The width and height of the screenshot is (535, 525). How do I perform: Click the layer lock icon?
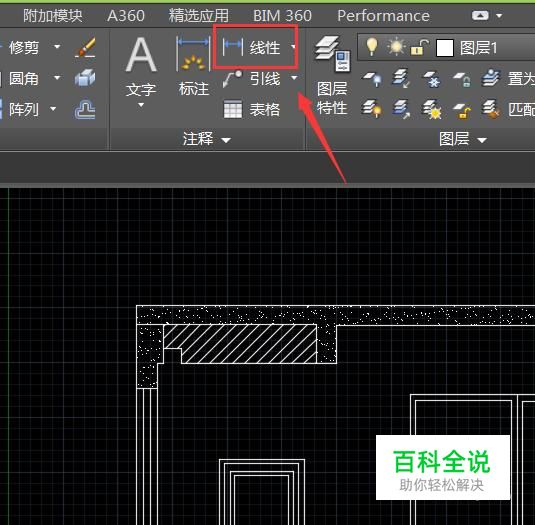pyautogui.click(x=462, y=79)
